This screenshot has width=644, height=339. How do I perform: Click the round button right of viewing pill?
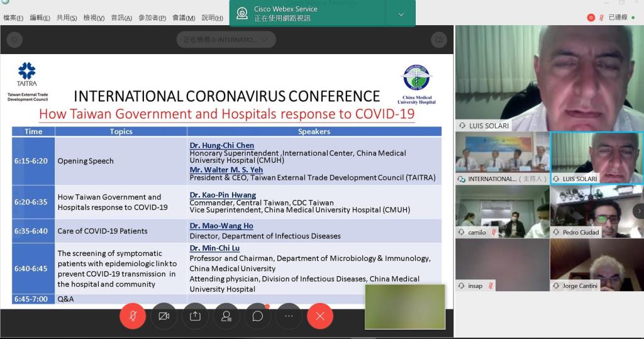pyautogui.click(x=439, y=40)
